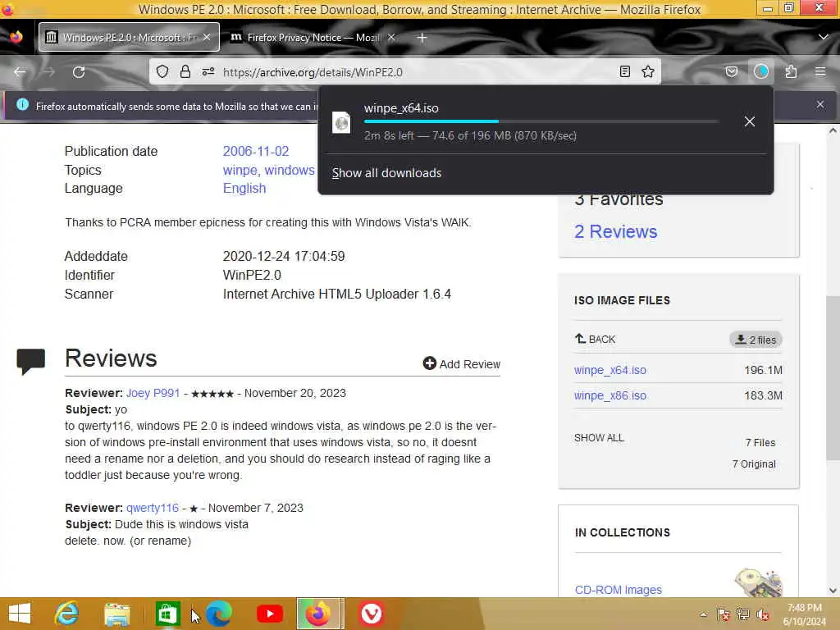Toggle reader view icon
Screen dimensions: 840x630
pyautogui.click(x=624, y=72)
